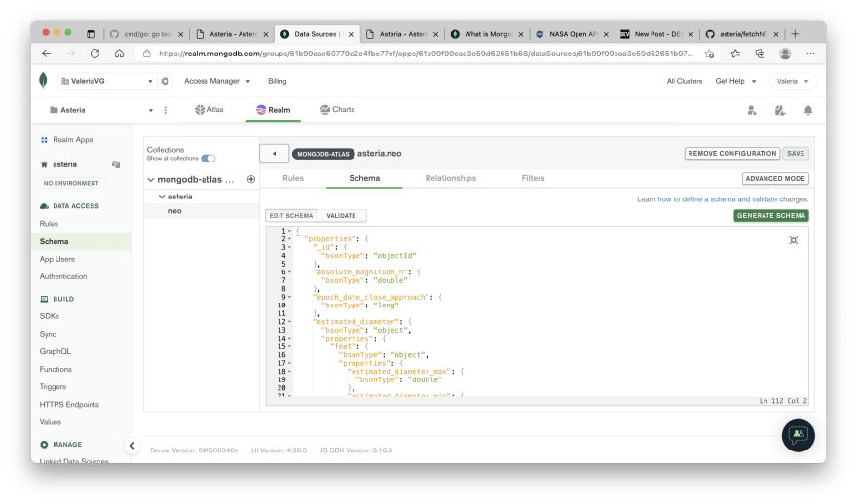Click back arrow next to MONGODB-ATLAS
Screen dimensions: 857x504
coord(275,154)
